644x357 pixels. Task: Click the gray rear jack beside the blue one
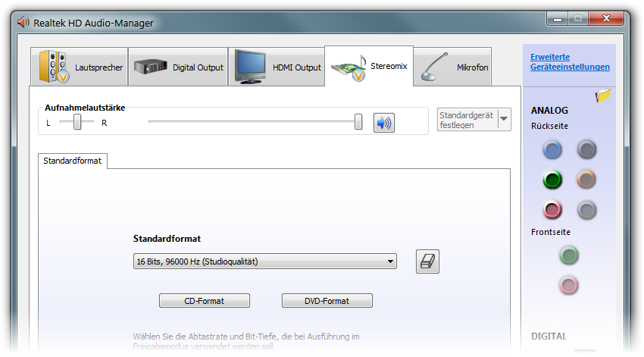click(x=586, y=149)
